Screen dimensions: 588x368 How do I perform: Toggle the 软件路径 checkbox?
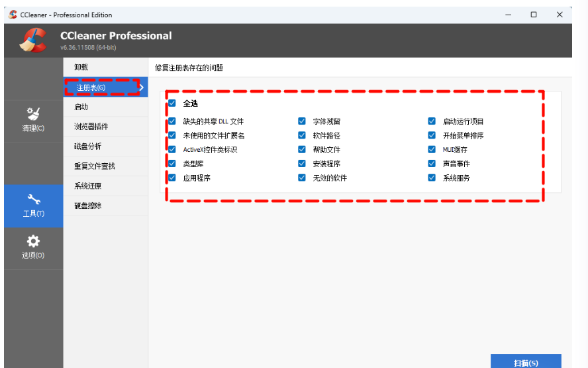(302, 135)
